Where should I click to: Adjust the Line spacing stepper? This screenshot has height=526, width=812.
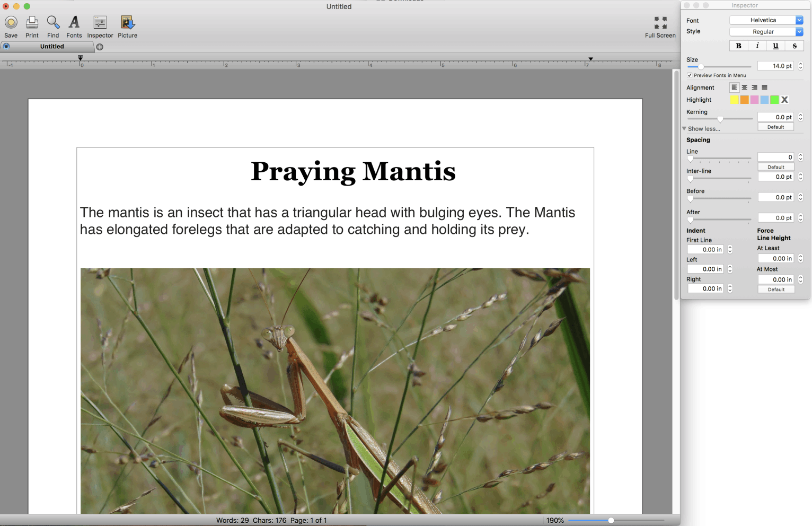tap(800, 157)
